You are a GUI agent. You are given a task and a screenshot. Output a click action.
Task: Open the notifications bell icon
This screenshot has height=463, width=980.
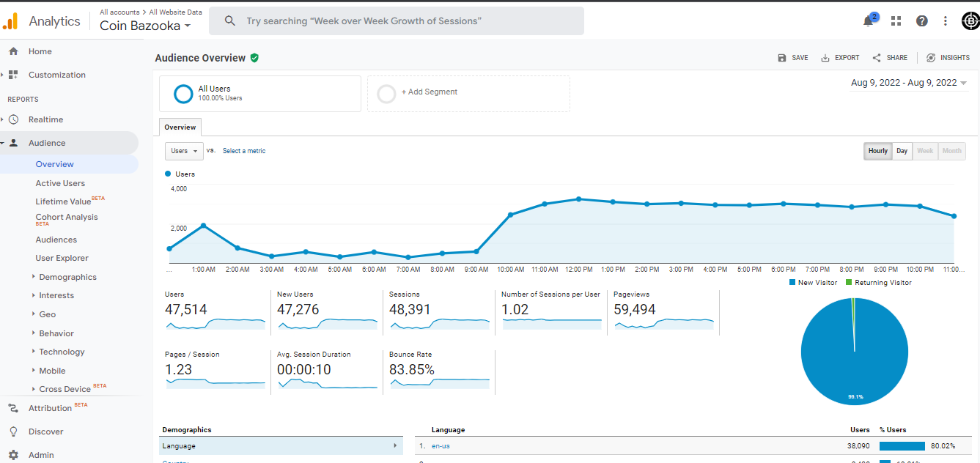[x=869, y=21]
